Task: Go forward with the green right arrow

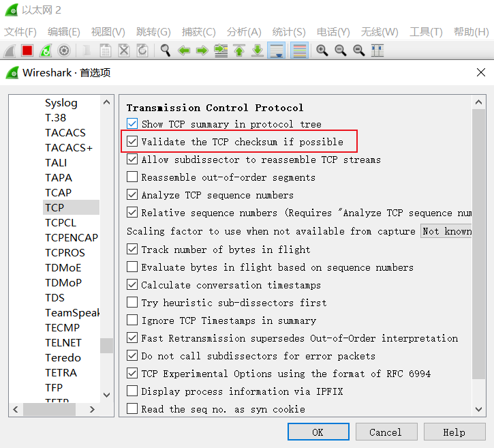Action: pyautogui.click(x=202, y=50)
